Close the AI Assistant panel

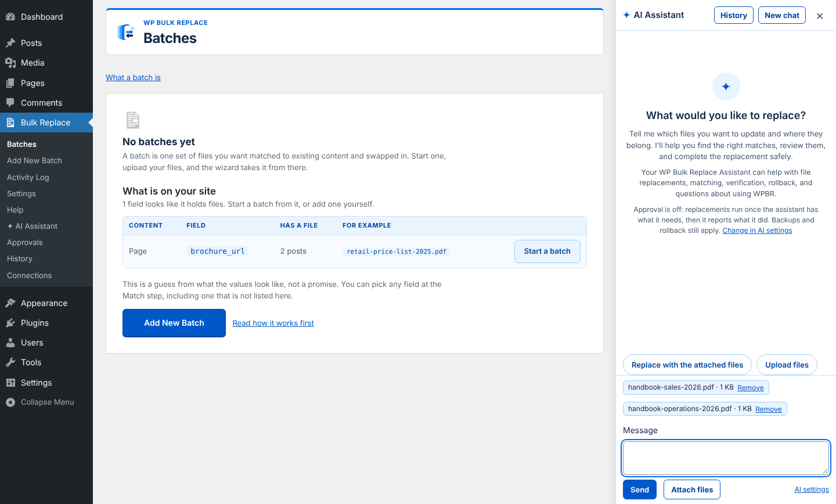(820, 16)
